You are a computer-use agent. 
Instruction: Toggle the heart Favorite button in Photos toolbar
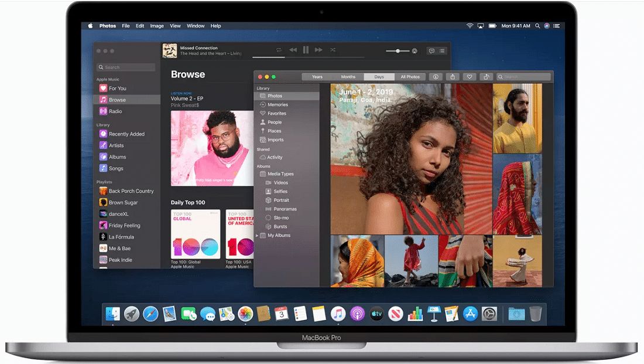point(470,77)
